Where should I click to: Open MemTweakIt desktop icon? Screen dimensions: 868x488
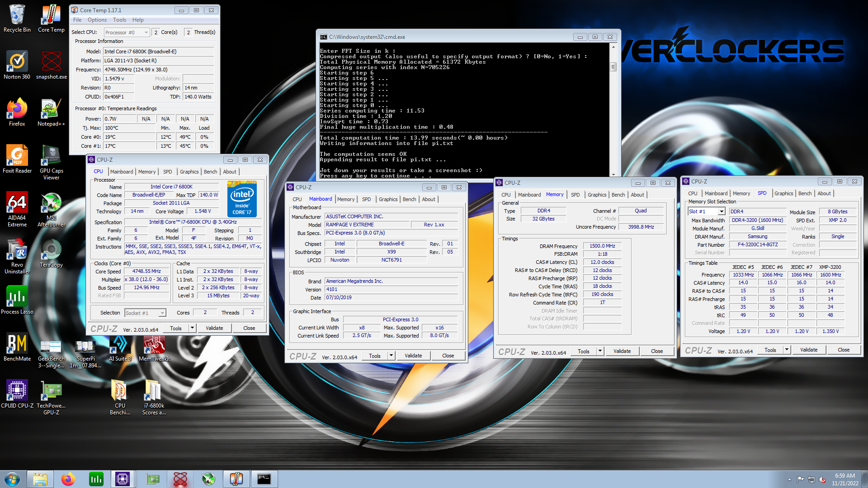(154, 347)
